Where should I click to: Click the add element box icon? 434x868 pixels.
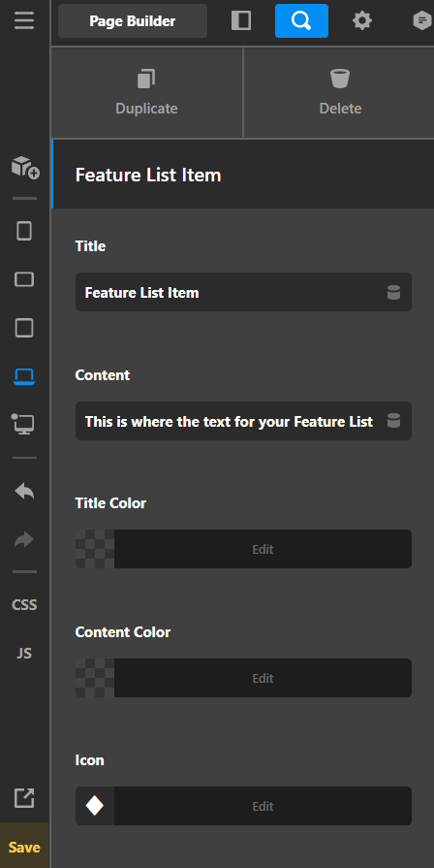point(25,167)
